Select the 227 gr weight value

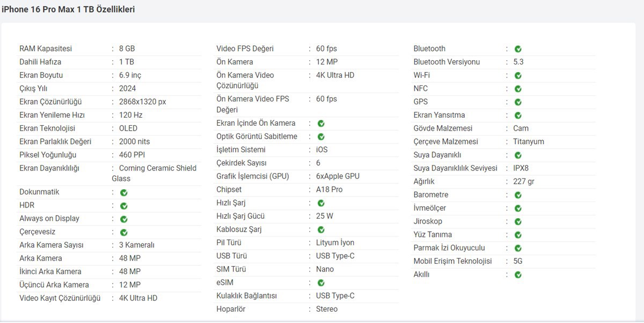(x=524, y=182)
